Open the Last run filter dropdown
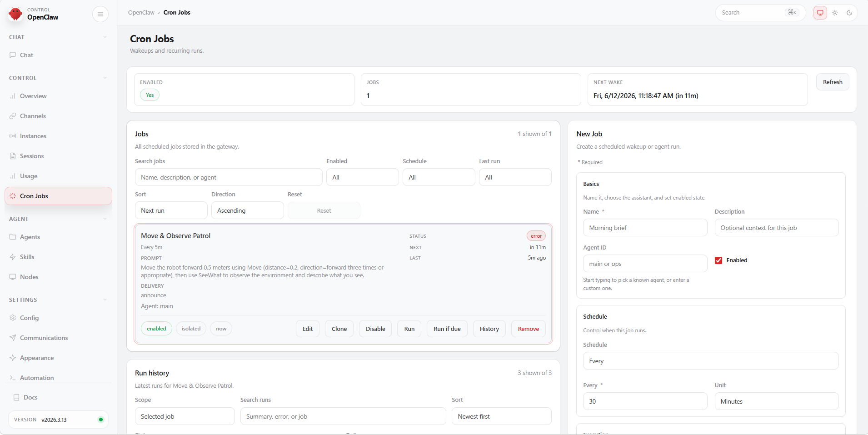This screenshot has width=868, height=435. coord(515,177)
